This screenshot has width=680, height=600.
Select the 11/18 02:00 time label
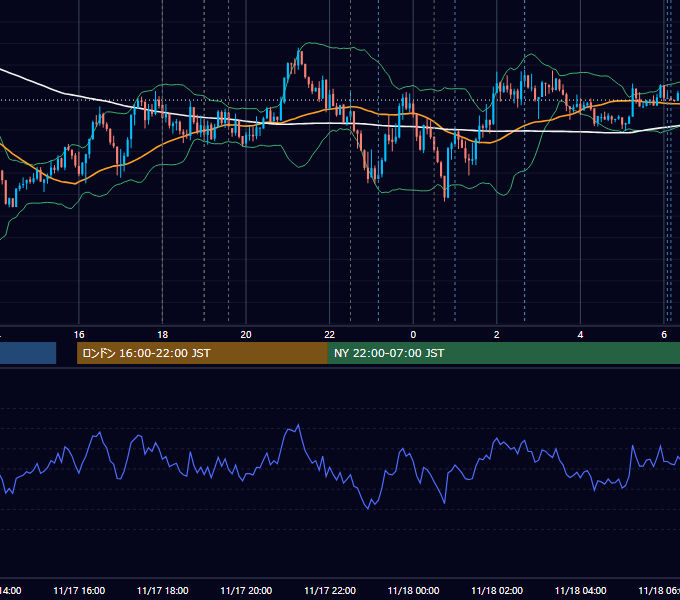497,590
